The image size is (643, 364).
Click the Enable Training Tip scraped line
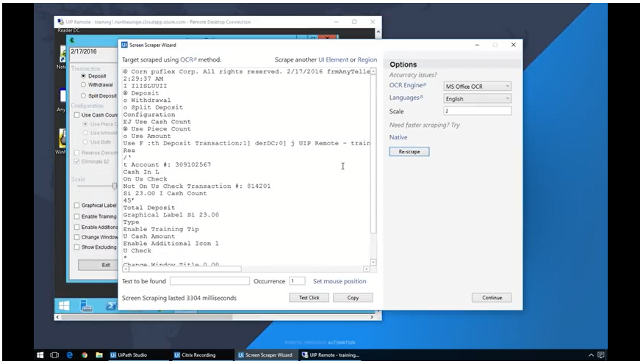pyautogui.click(x=161, y=229)
